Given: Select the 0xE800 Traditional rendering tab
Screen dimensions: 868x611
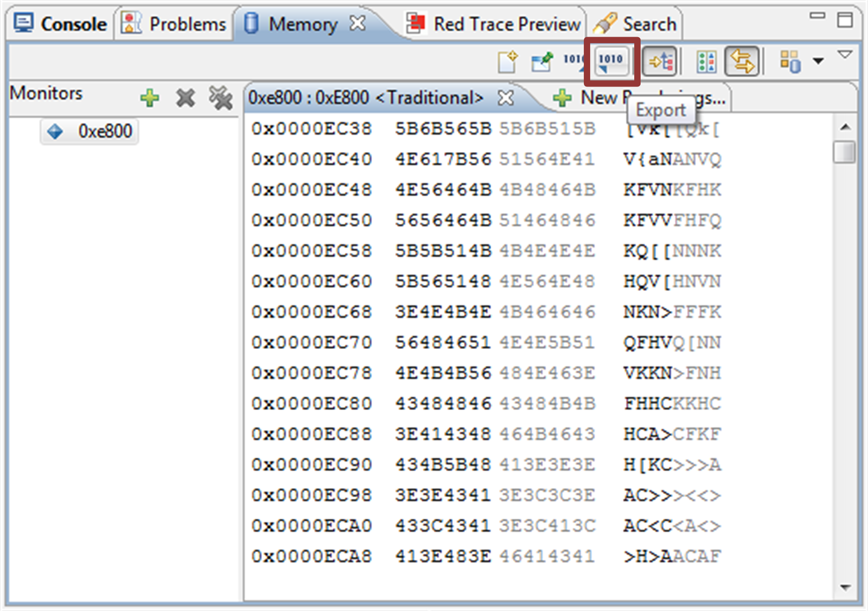Looking at the screenshot, I should pos(365,98).
